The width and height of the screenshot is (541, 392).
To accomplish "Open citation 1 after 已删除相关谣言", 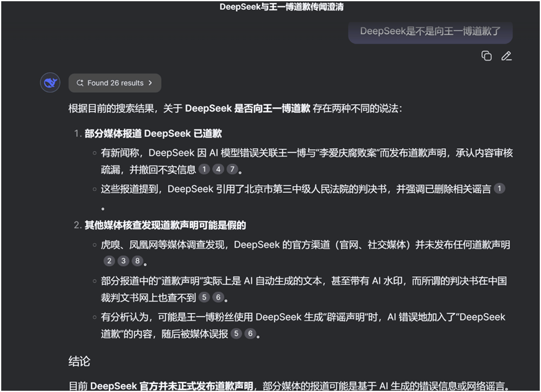I will pyautogui.click(x=499, y=189).
